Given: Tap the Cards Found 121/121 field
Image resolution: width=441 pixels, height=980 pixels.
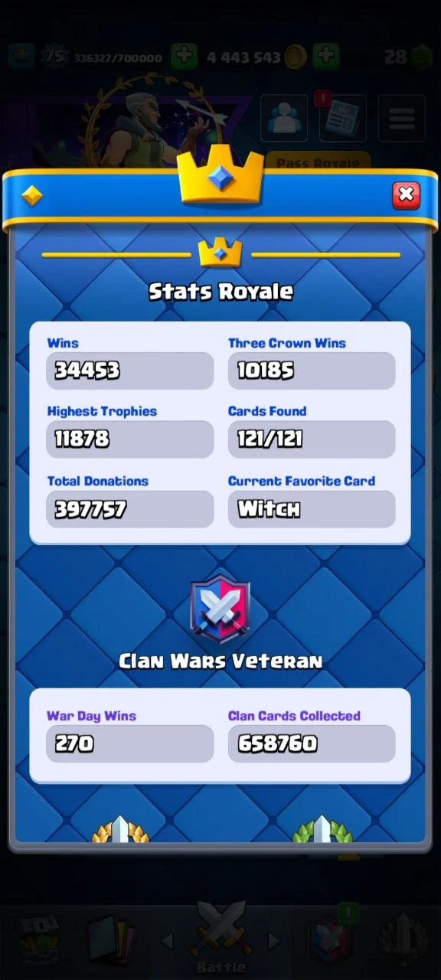Looking at the screenshot, I should point(312,439).
